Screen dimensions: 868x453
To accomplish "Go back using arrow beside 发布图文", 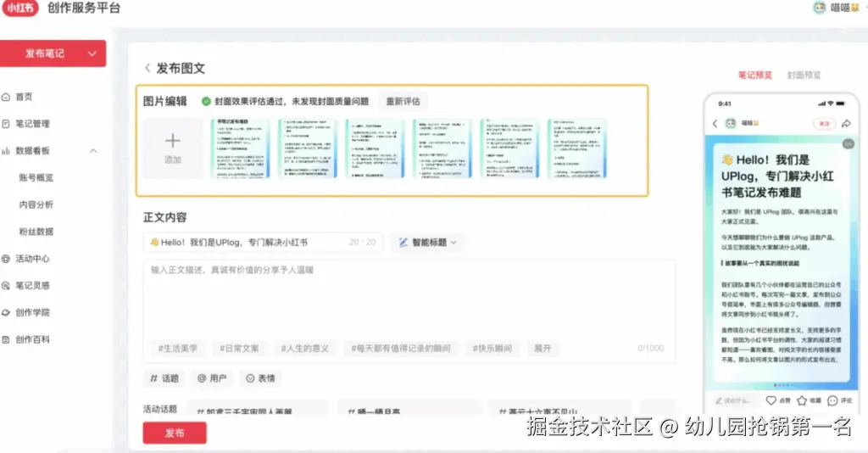I will click(147, 68).
